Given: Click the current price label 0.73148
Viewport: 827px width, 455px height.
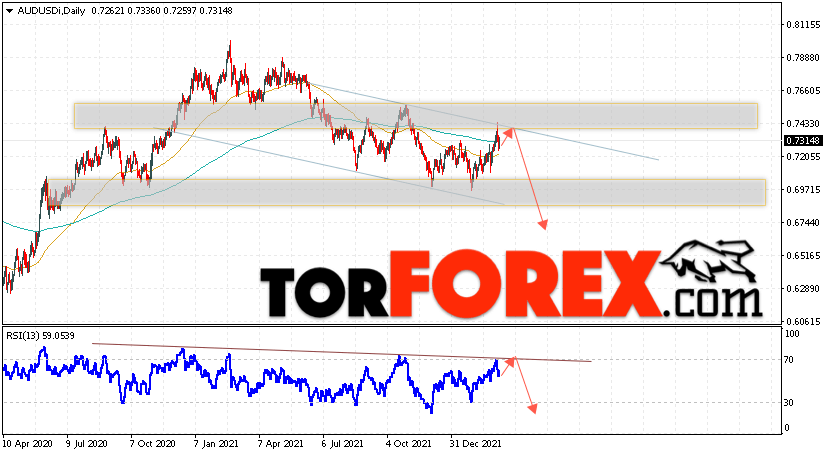Looking at the screenshot, I should pyautogui.click(x=803, y=141).
